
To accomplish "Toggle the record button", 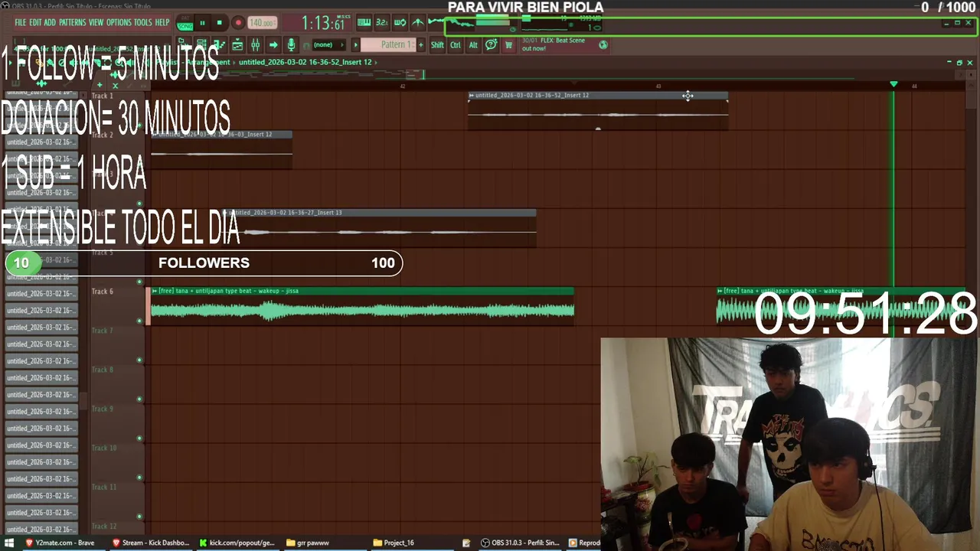I will tap(238, 22).
